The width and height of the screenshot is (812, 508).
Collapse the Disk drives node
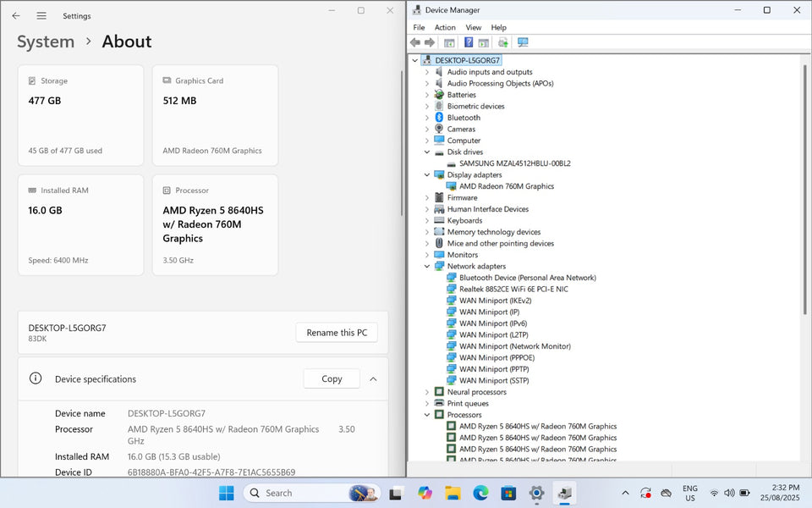pyautogui.click(x=427, y=152)
